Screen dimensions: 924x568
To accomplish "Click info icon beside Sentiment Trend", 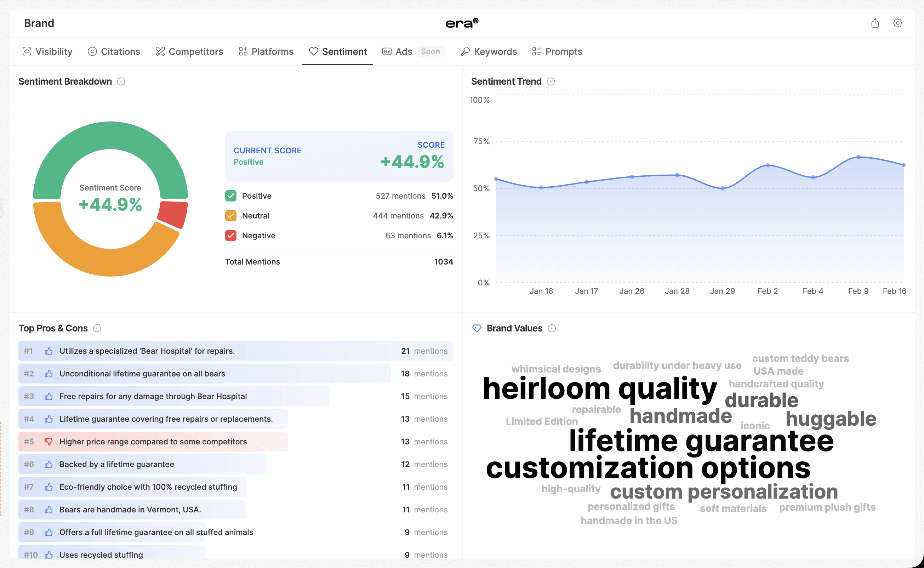I will tap(551, 81).
